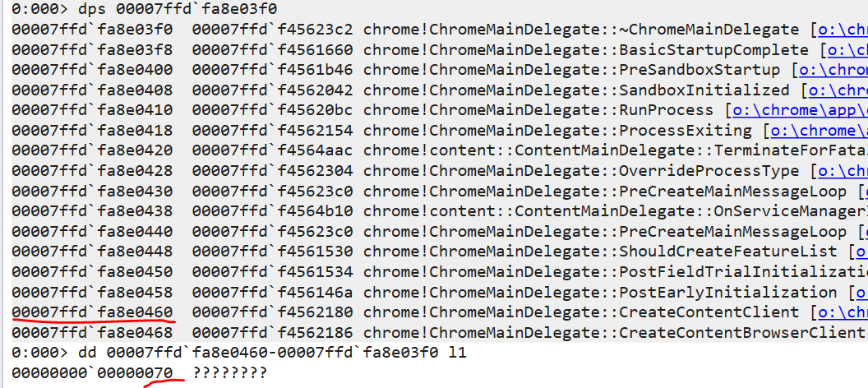868x388 pixels.
Task: Click the red-underlined address 00007ffd`fa8e0460
Action: [92, 312]
